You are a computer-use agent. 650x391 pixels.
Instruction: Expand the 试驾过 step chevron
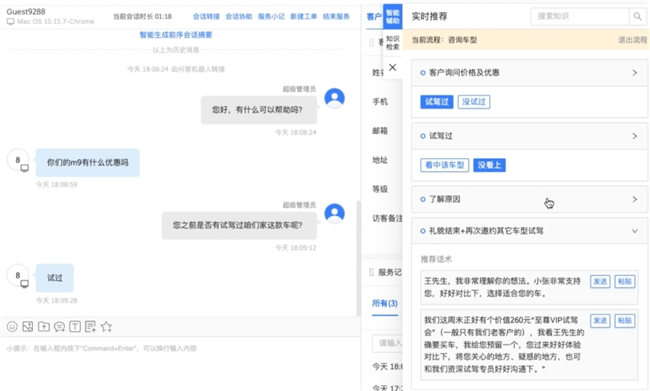click(x=635, y=136)
